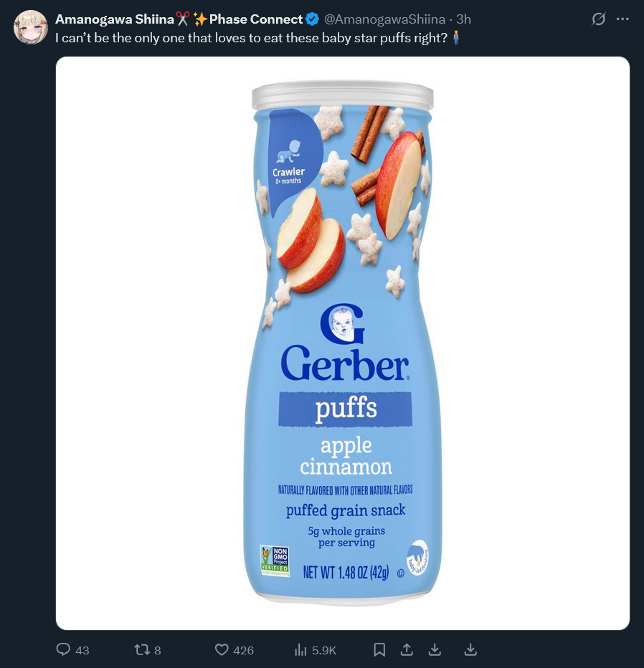Click the blue verified checkmark badge
Screen dimensions: 644x668
click(x=313, y=19)
